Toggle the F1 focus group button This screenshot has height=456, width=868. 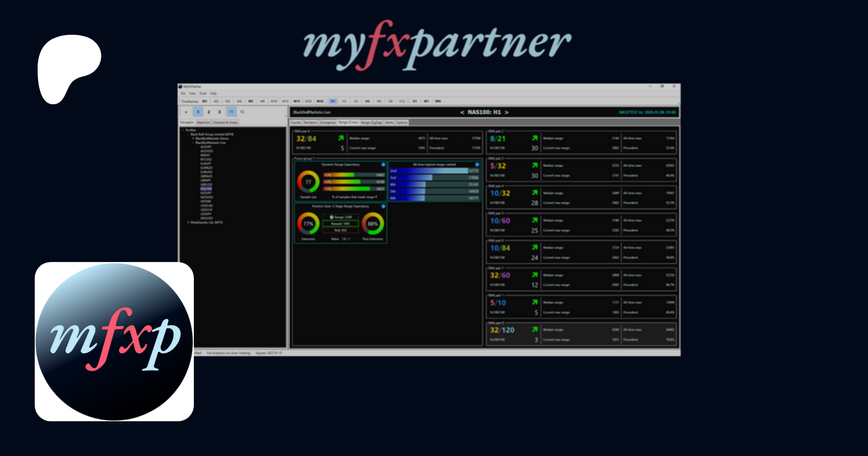point(231,112)
